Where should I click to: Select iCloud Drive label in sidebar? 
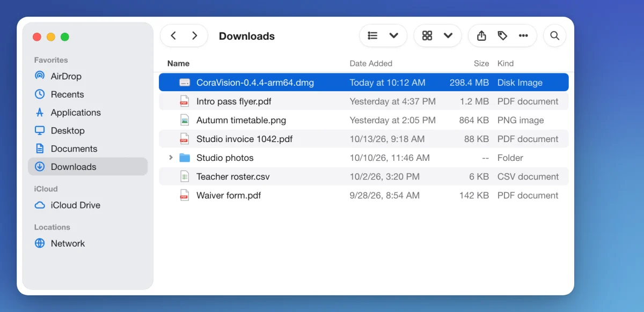[x=76, y=205]
